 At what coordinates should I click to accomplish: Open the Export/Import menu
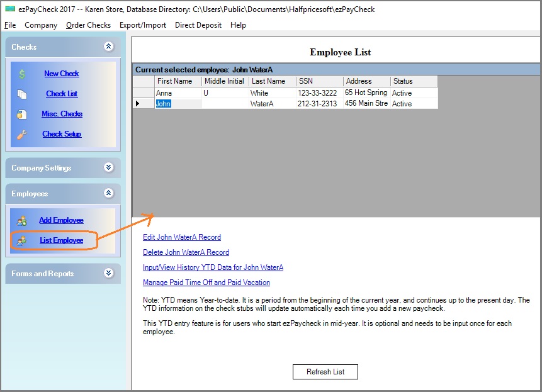point(143,25)
